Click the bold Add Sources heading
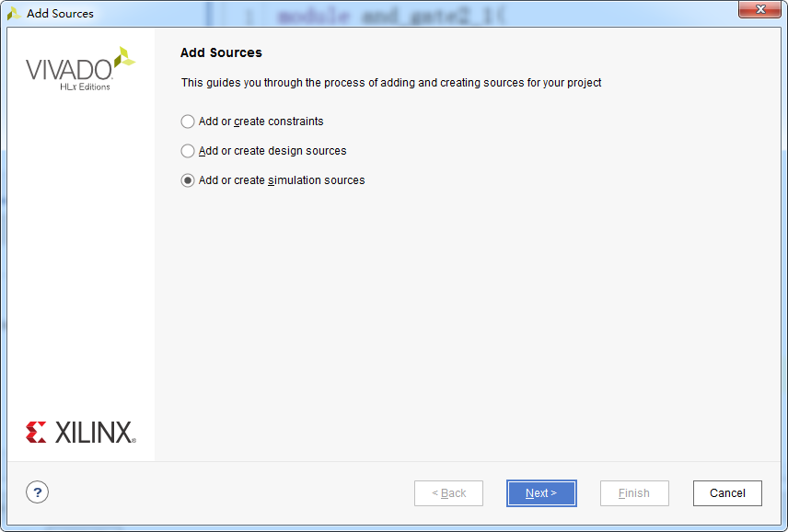The height and width of the screenshot is (532, 788). [x=221, y=52]
